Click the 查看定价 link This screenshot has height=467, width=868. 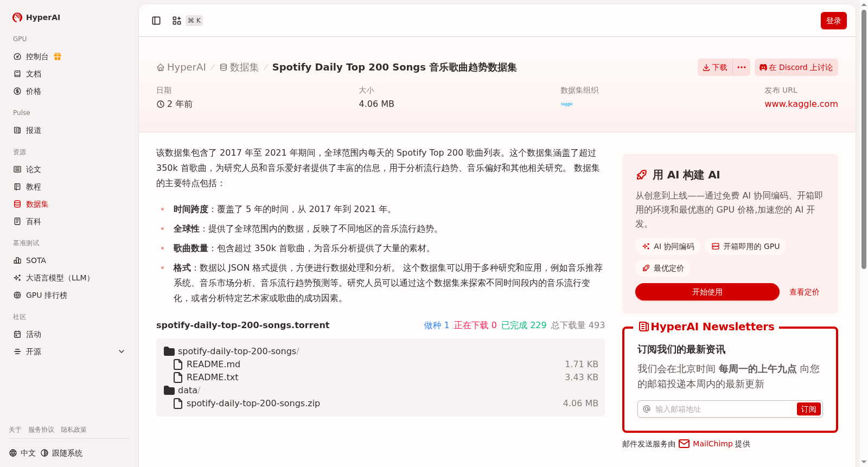804,292
